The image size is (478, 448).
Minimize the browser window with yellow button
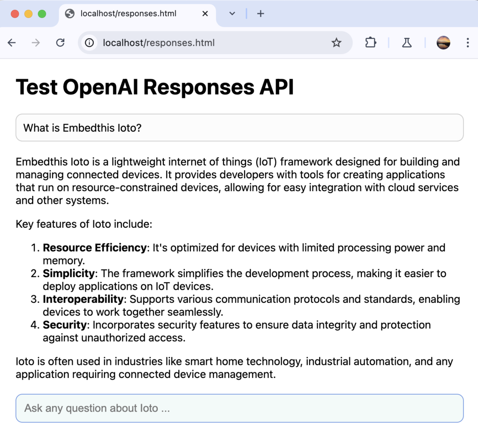tap(28, 14)
